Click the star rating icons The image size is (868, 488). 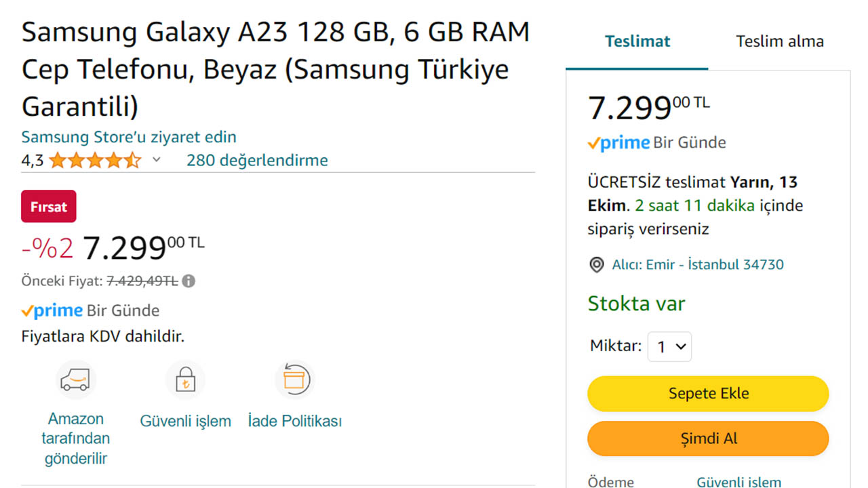coord(95,160)
